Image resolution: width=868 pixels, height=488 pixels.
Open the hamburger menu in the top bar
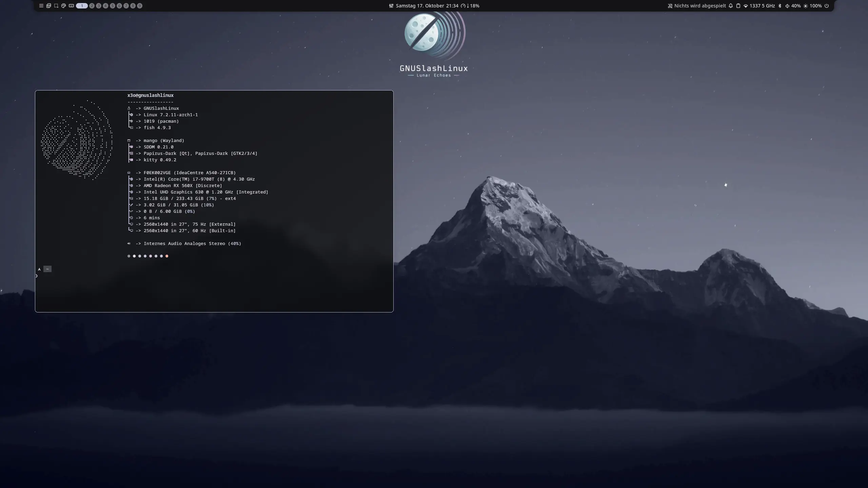click(x=41, y=6)
